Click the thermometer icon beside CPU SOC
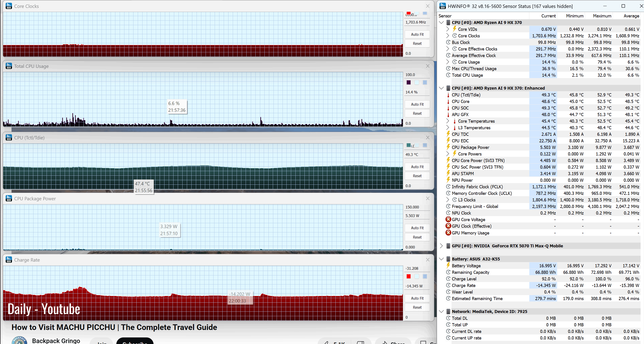Viewport: 644px width, 344px height. 448,108
